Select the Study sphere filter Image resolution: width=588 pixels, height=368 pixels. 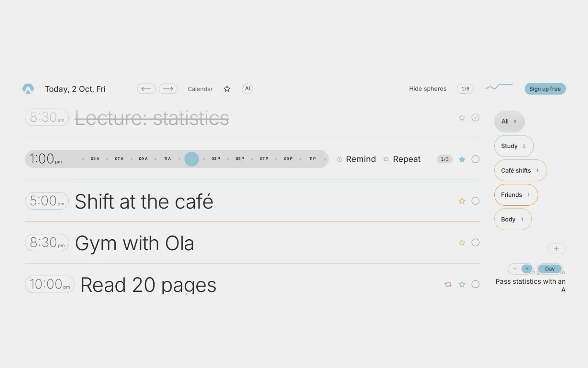(514, 146)
